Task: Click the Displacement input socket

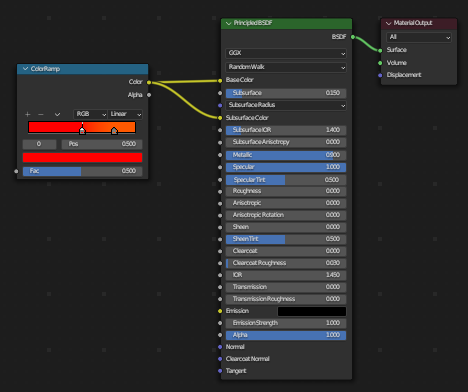Action: pos(380,75)
